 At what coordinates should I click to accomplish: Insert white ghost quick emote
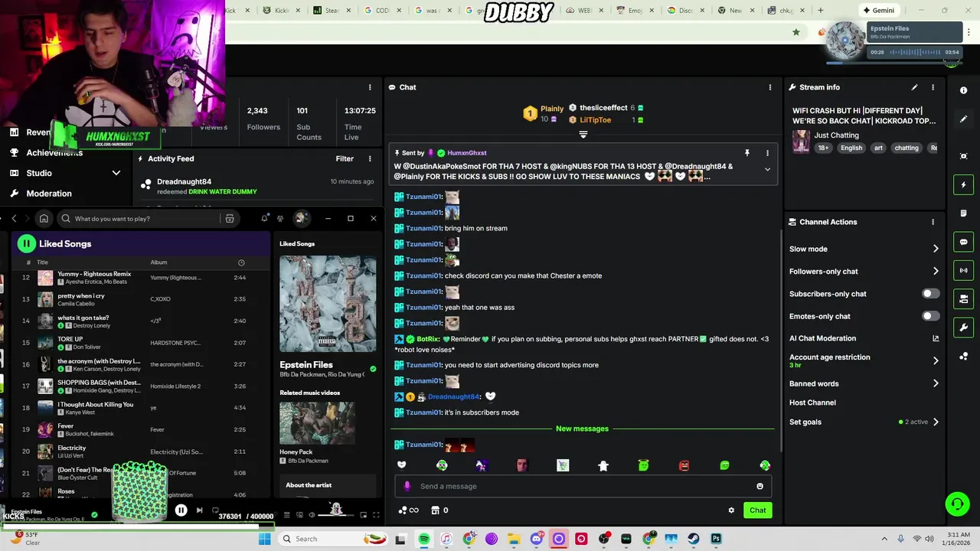coord(603,465)
